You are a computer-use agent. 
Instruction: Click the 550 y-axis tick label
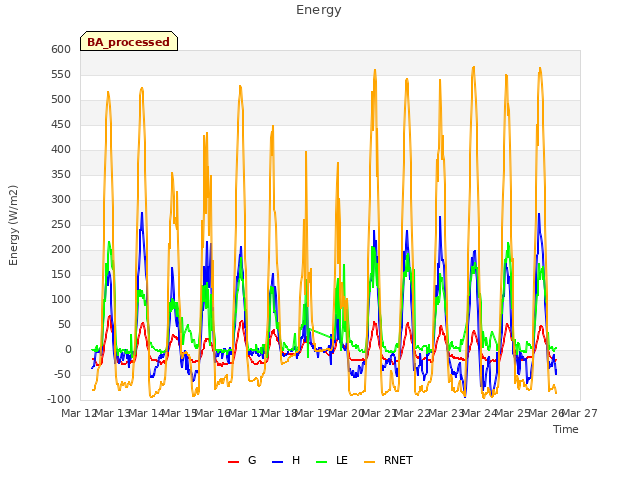61,74
